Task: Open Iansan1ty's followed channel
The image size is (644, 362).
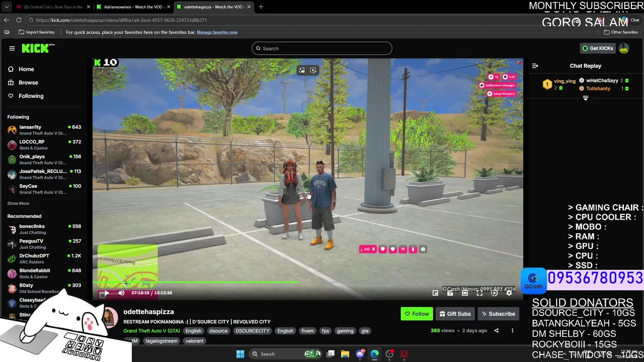Action: 44,130
